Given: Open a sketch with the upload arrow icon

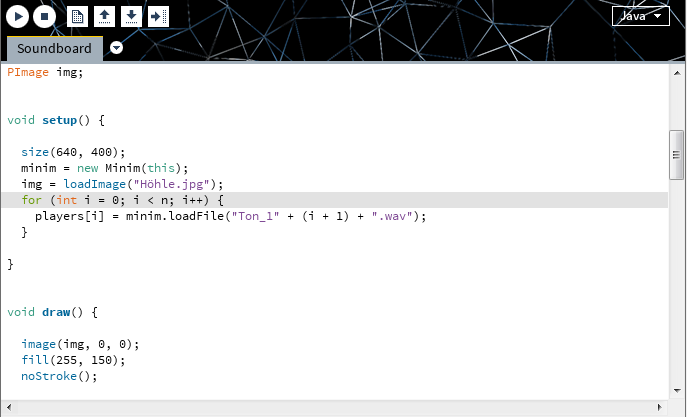Looking at the screenshot, I should (x=104, y=17).
